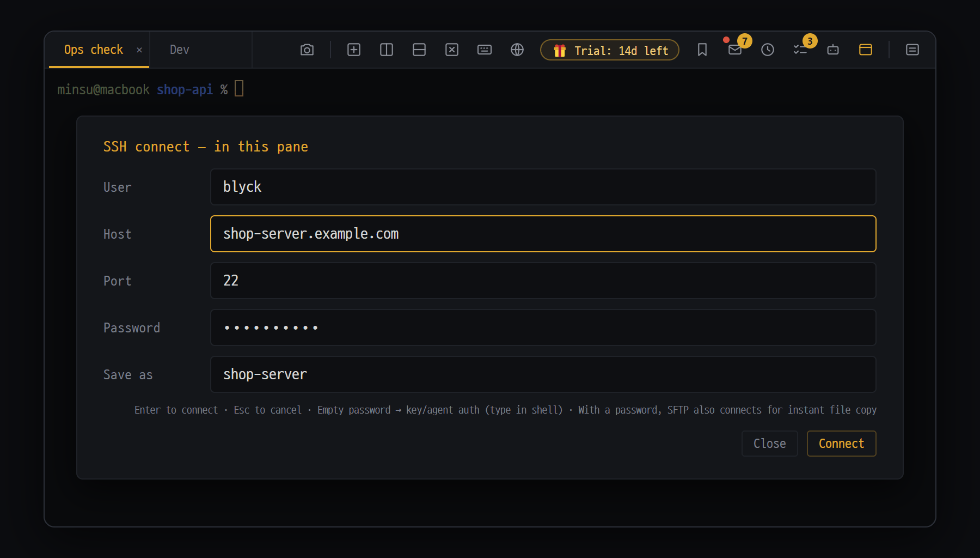980x558 pixels.
Task: Open checklist tasks with 3 badge
Action: 800,50
